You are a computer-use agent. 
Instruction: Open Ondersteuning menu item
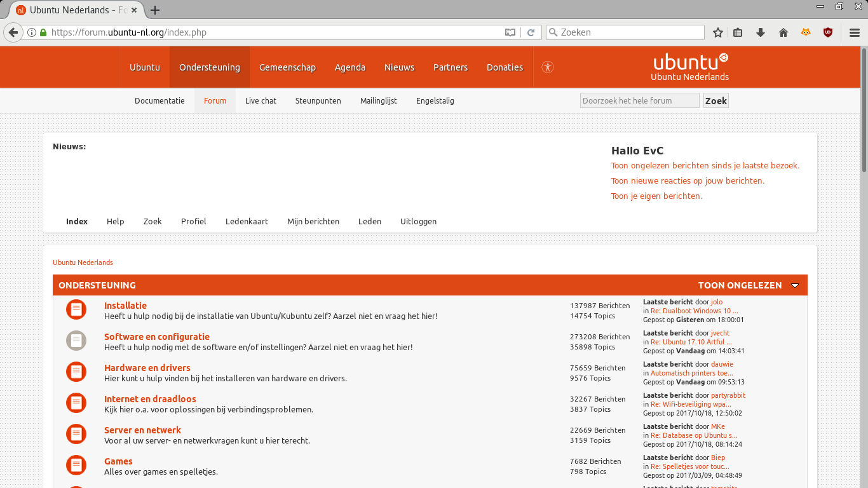210,67
